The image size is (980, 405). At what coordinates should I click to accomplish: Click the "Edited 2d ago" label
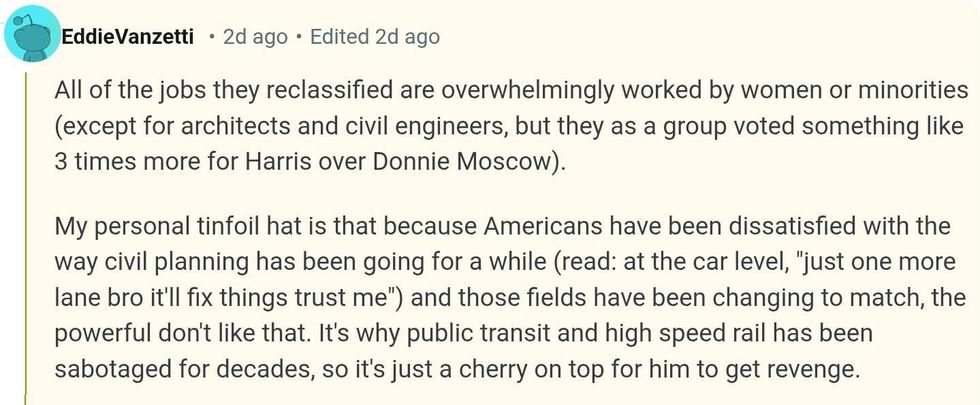pos(374,37)
